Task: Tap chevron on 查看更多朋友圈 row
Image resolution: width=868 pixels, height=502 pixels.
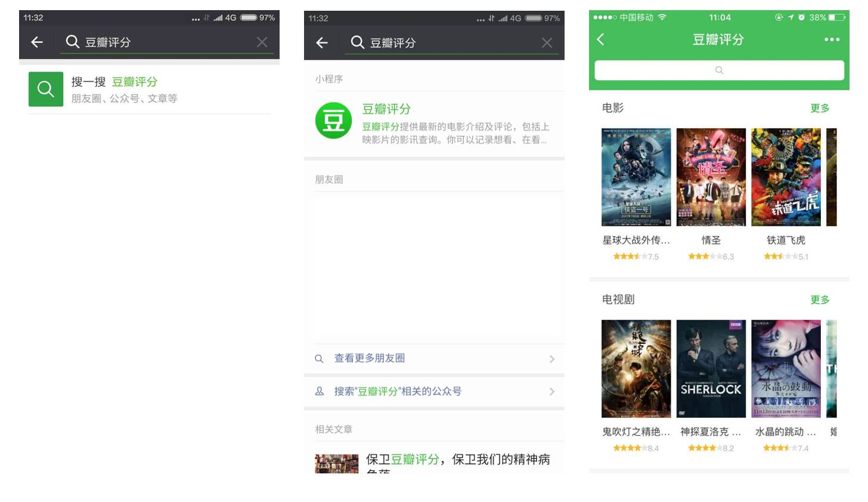Action: [x=552, y=359]
